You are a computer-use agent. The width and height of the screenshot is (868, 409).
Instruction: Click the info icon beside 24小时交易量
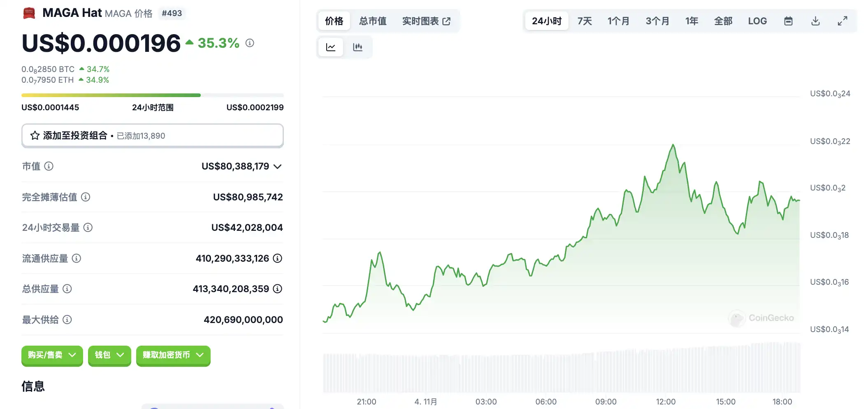[x=88, y=228]
